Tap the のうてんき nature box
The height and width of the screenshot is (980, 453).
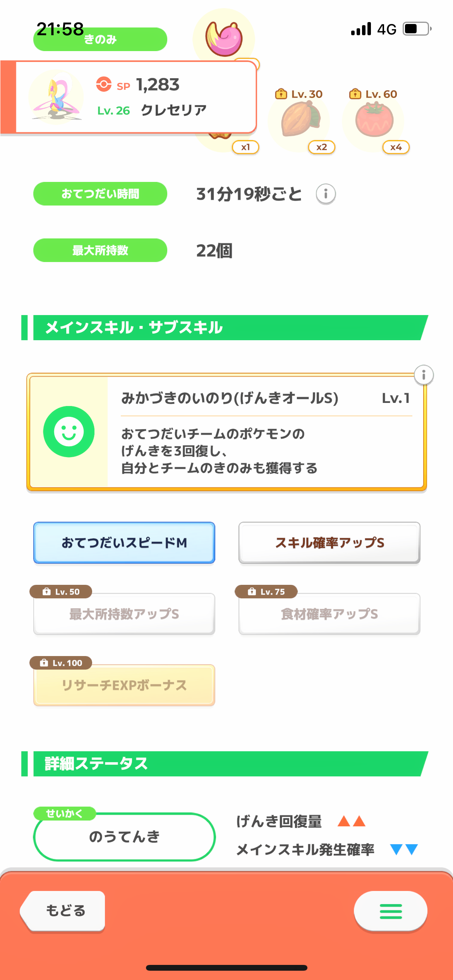pyautogui.click(x=124, y=837)
